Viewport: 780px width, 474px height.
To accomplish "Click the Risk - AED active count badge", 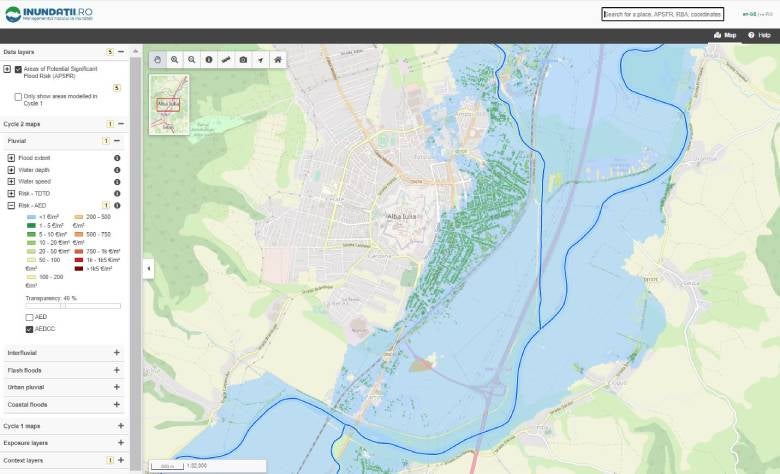I will pos(105,205).
